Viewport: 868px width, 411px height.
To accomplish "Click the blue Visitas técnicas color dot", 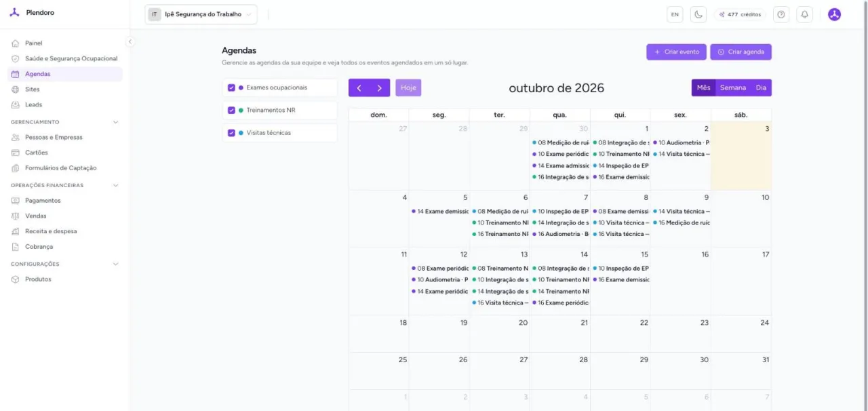I will pyautogui.click(x=241, y=133).
